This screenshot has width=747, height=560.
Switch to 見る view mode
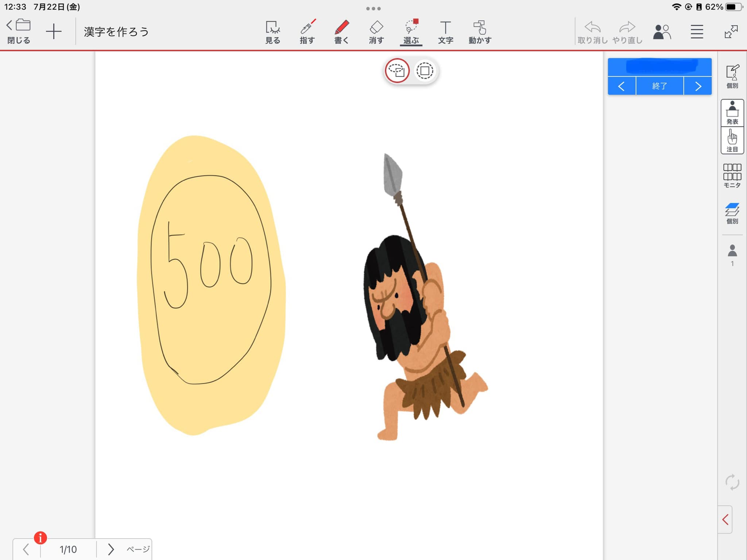pyautogui.click(x=272, y=32)
